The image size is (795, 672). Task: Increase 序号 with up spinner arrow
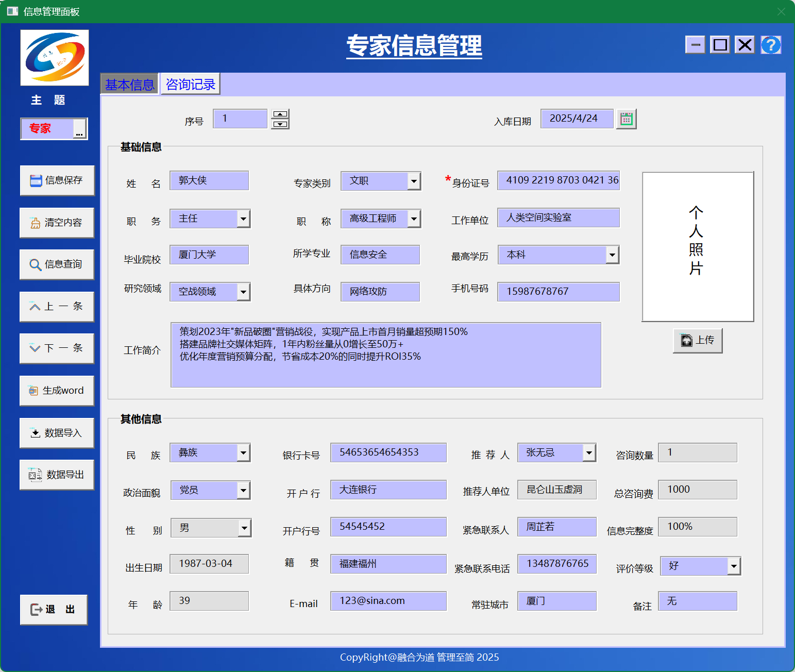pyautogui.click(x=280, y=114)
